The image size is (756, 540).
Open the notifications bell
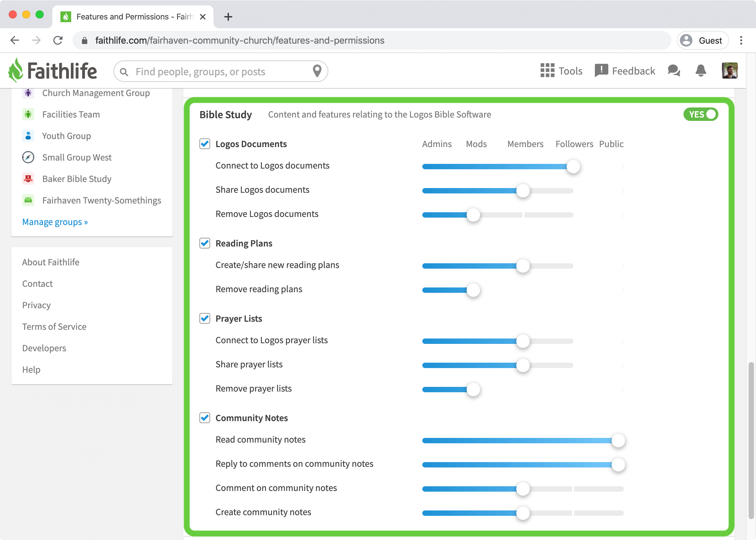(701, 71)
